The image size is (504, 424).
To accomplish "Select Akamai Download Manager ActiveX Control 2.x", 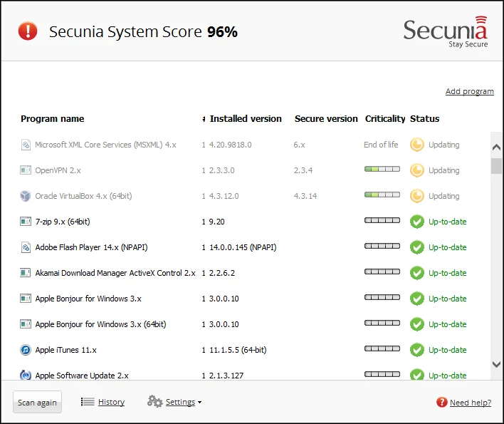I will click(115, 273).
